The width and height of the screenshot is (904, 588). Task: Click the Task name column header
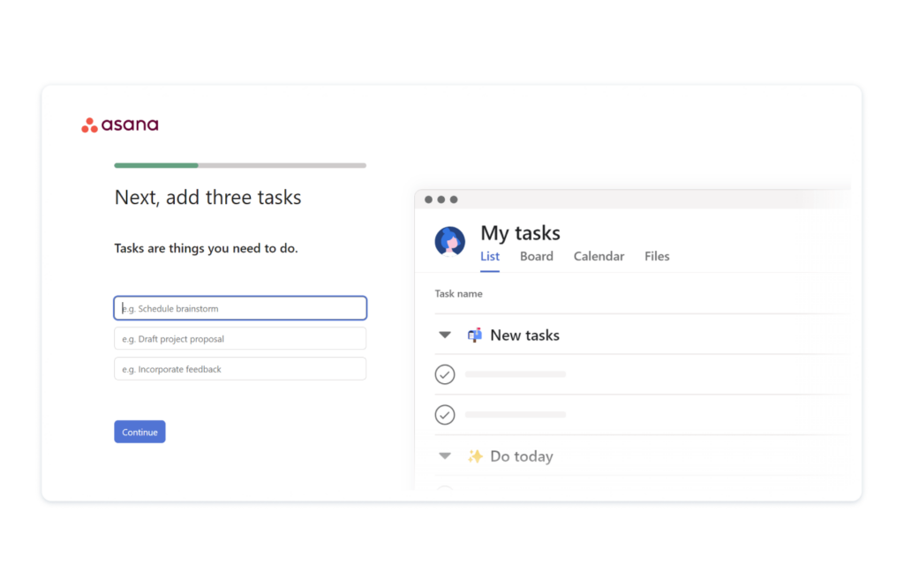(458, 293)
